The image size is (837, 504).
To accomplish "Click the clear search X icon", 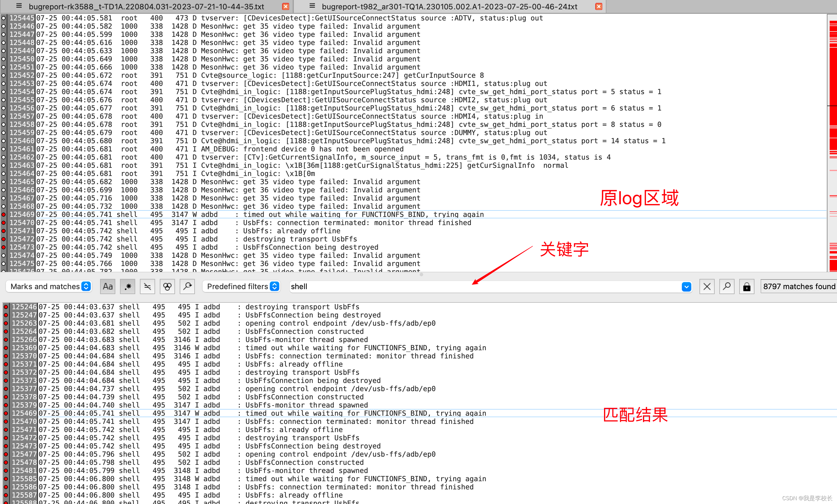I will (706, 286).
